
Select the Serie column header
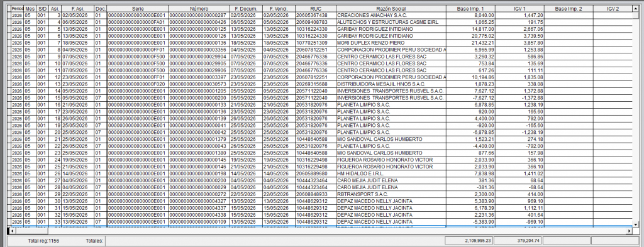pos(138,9)
